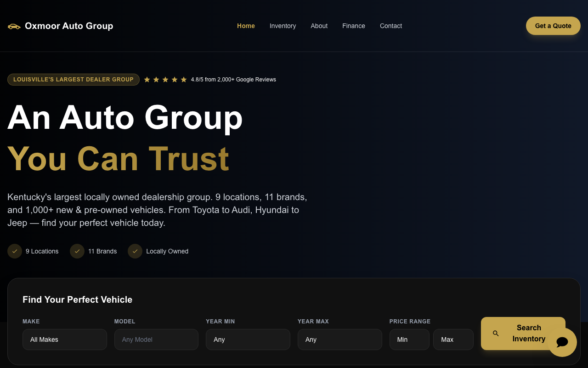588x368 pixels.
Task: Click the PRICE RANGE field label
Action: click(410, 322)
